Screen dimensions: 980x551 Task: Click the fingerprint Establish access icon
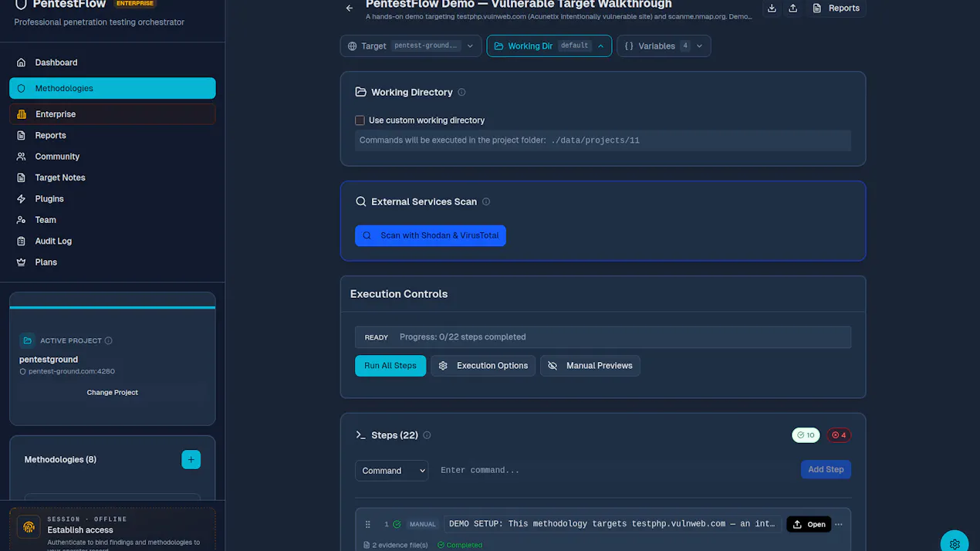pos(29,527)
